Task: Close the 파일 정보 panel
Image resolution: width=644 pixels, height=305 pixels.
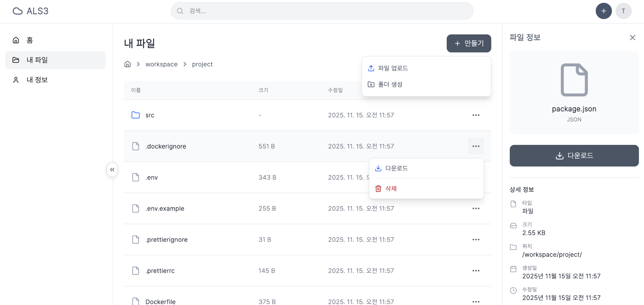Action: pyautogui.click(x=632, y=38)
